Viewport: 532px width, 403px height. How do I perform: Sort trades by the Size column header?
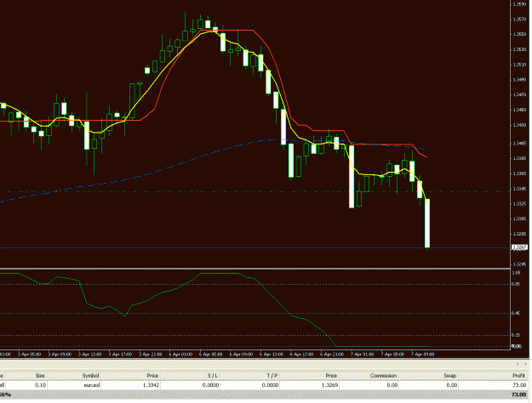tap(40, 376)
